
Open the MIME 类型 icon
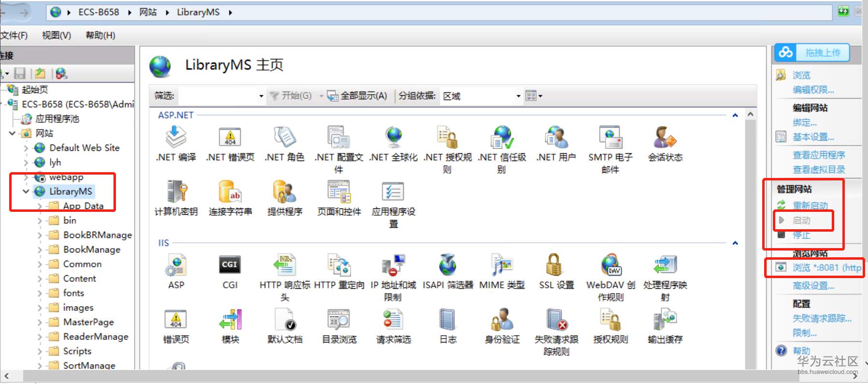[x=502, y=265]
